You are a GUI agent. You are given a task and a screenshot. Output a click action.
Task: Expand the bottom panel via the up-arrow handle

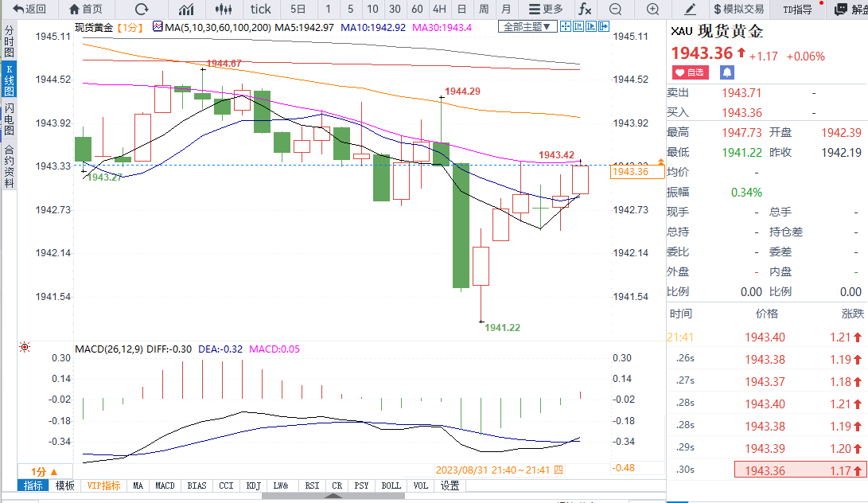coord(333,496)
